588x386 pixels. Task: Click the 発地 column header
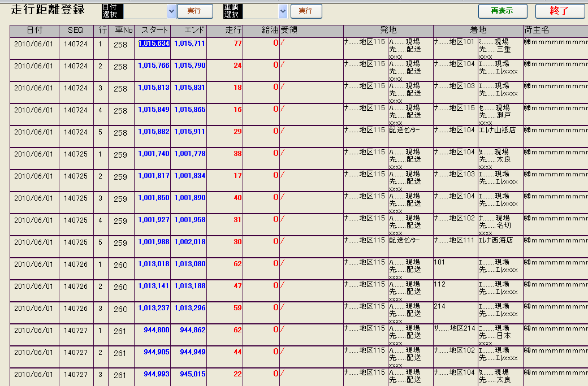(x=388, y=30)
